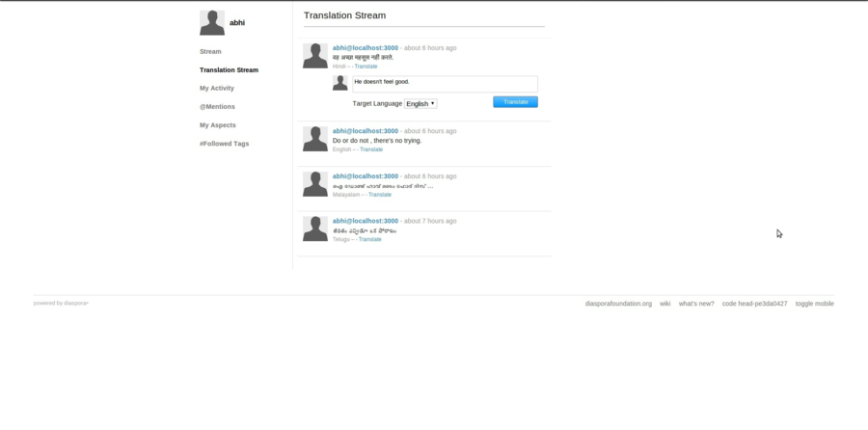
Task: Open the Target Language dropdown
Action: coord(420,103)
